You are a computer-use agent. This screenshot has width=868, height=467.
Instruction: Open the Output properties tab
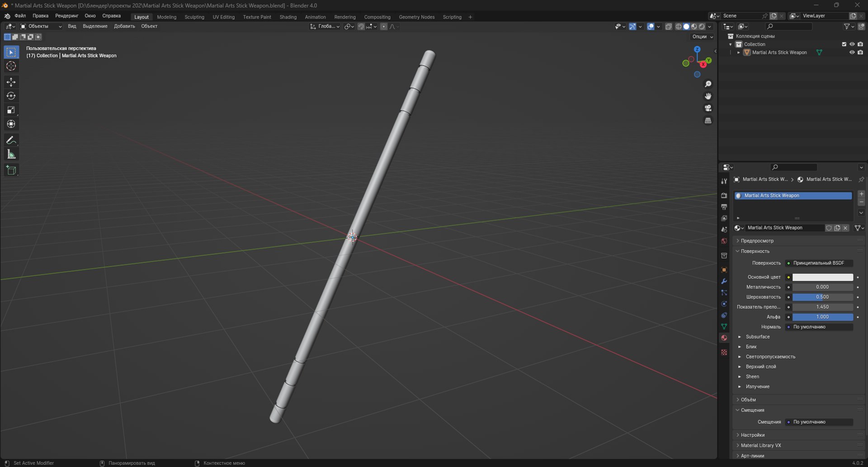coord(724,207)
